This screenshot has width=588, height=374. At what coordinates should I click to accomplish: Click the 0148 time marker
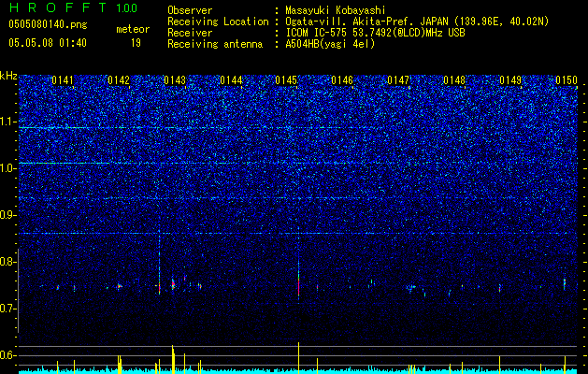click(x=454, y=80)
